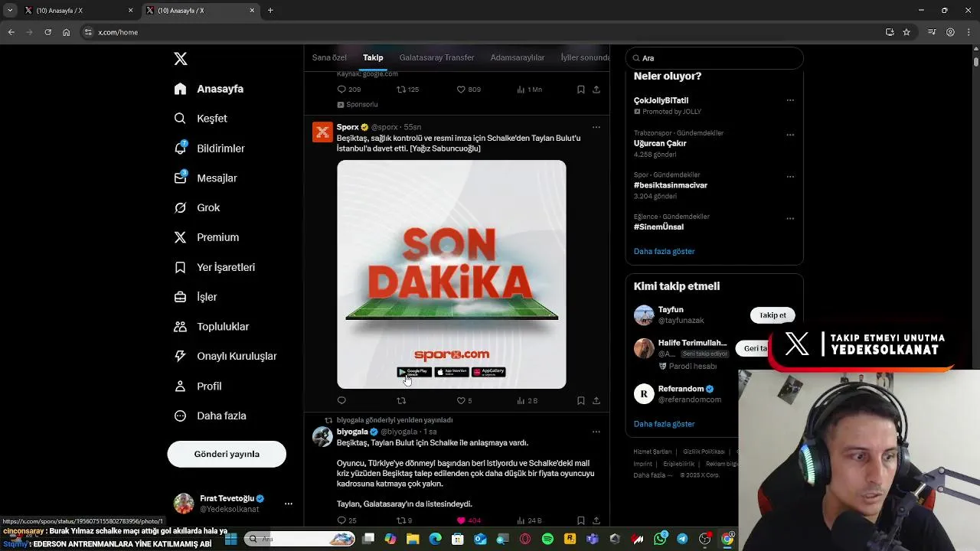Share the Sporx post
Image resolution: width=980 pixels, height=551 pixels.
(596, 400)
